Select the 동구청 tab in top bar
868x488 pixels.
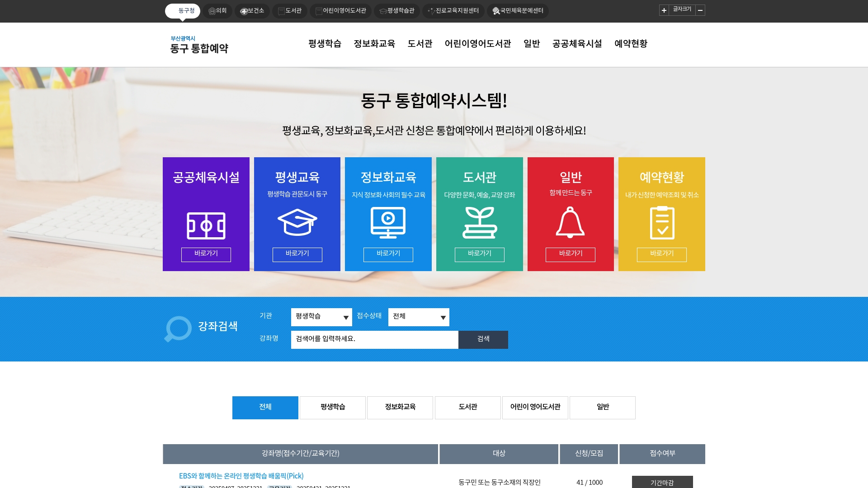tap(183, 11)
